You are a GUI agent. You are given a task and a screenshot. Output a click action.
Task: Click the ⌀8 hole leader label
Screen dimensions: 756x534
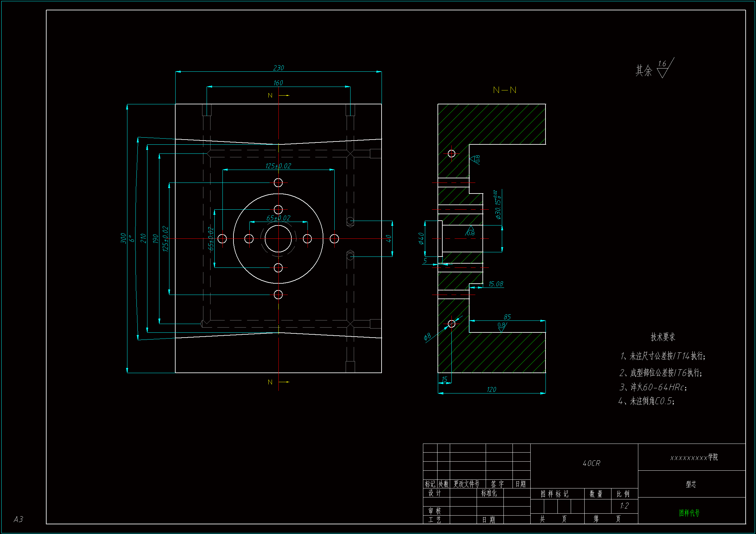(427, 337)
